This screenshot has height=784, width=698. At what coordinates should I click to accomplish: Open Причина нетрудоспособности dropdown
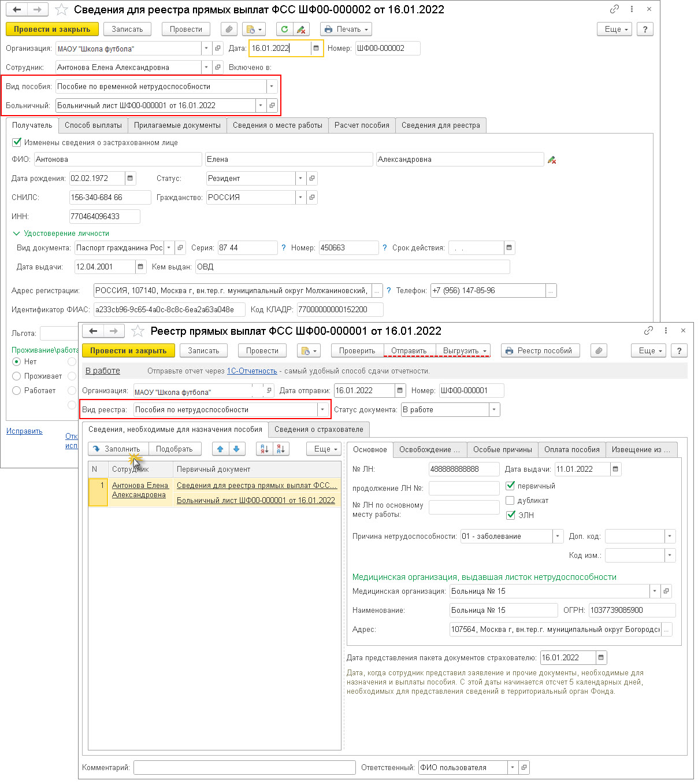558,536
